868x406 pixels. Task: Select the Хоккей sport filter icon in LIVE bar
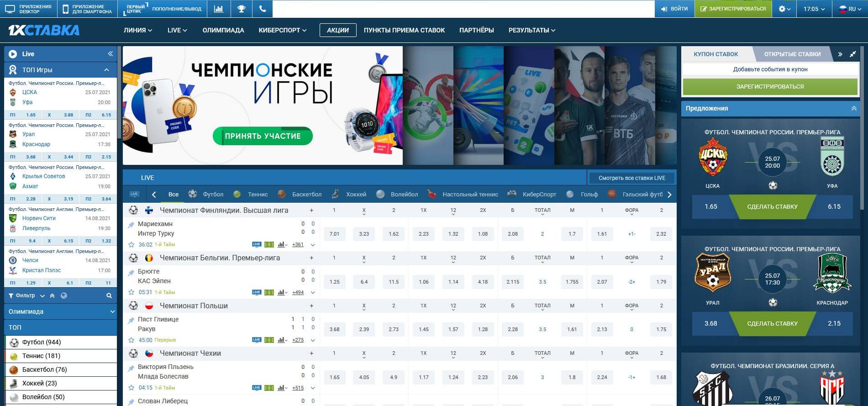click(x=335, y=194)
